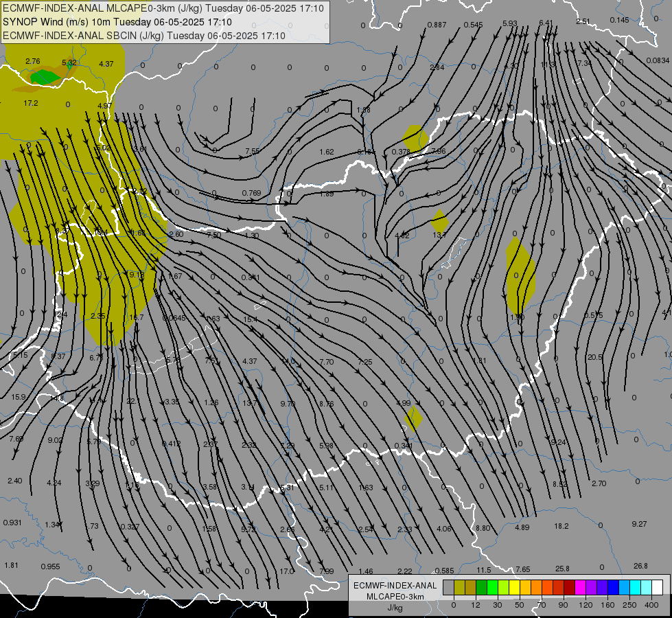Click the map value '5.32'
This screenshot has height=618, width=672.
coord(69,62)
